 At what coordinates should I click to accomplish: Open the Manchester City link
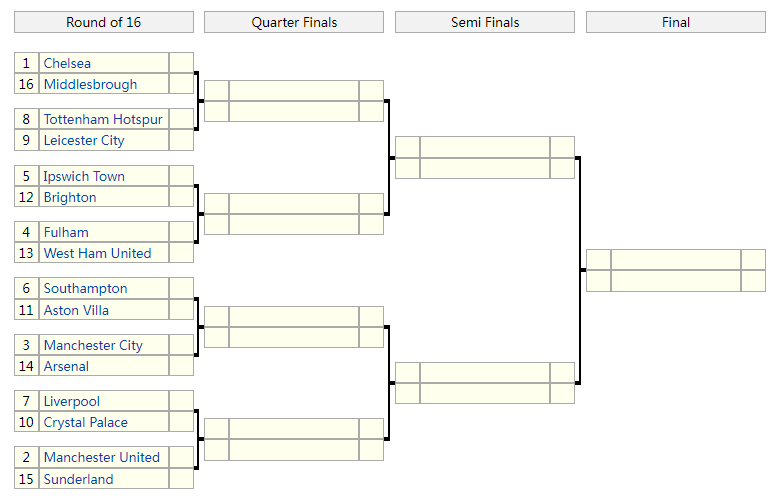point(93,345)
